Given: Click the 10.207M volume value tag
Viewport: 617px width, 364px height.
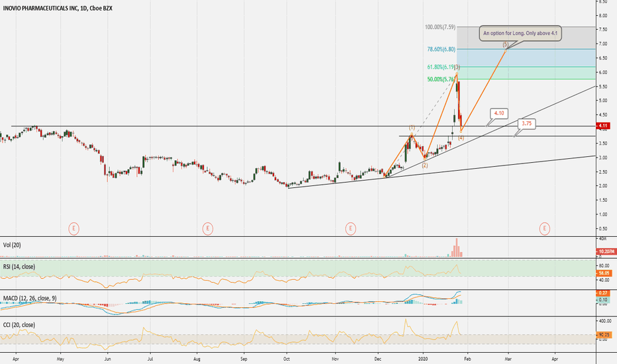Looking at the screenshot, I should point(606,251).
